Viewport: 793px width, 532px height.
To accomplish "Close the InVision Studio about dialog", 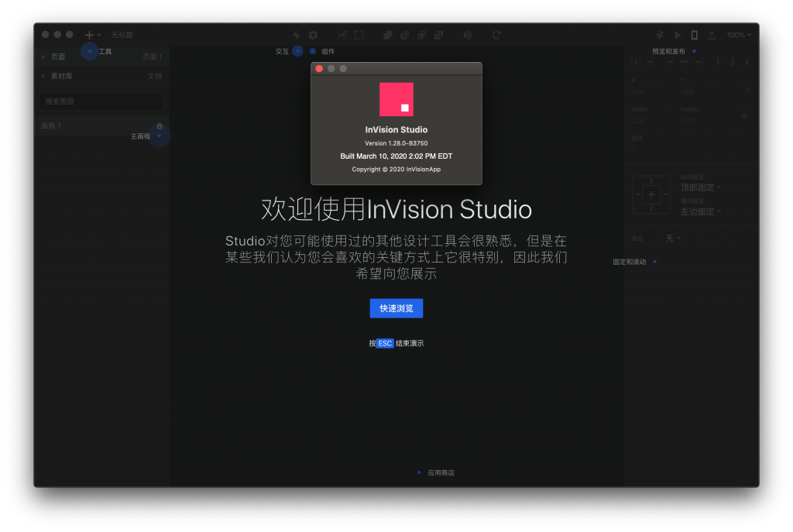I will pos(319,69).
